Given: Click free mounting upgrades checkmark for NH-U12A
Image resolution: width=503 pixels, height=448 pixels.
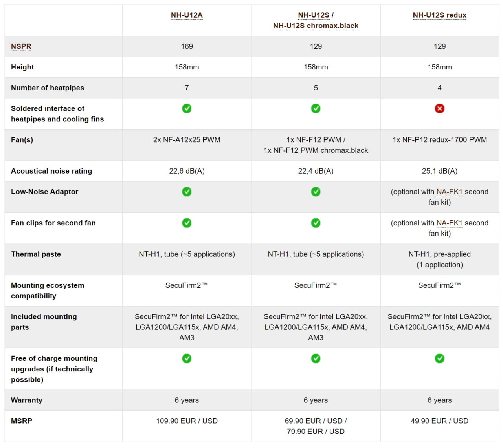Looking at the screenshot, I should coord(187,358).
